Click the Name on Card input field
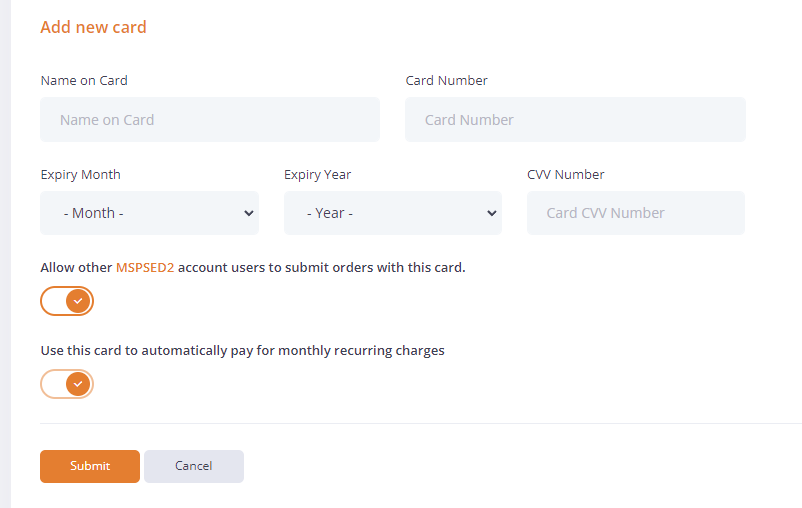The height and width of the screenshot is (508, 802). click(210, 120)
